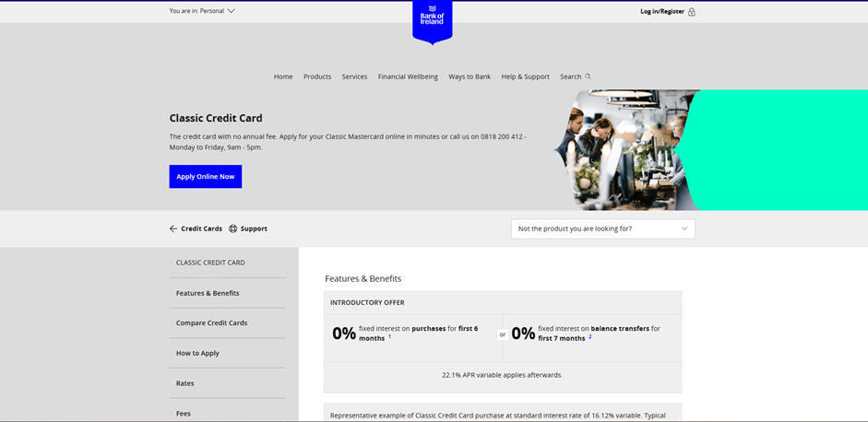Jump to Features & Benefits in sidebar
The image size is (868, 422).
point(208,293)
